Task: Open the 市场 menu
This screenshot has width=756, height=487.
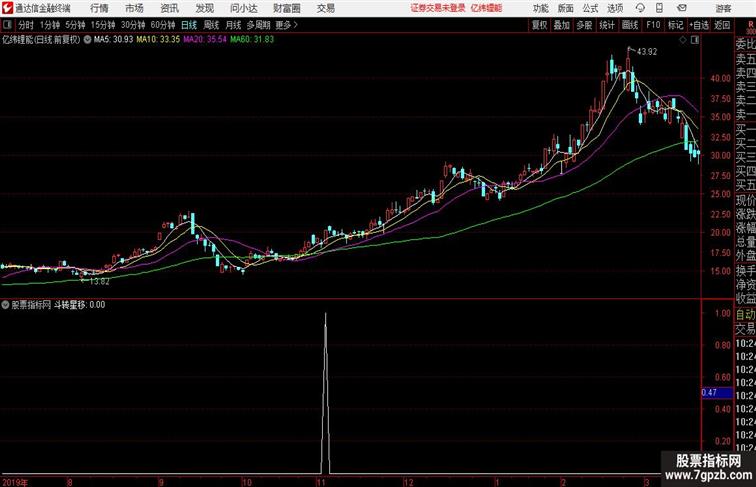Action: (134, 8)
